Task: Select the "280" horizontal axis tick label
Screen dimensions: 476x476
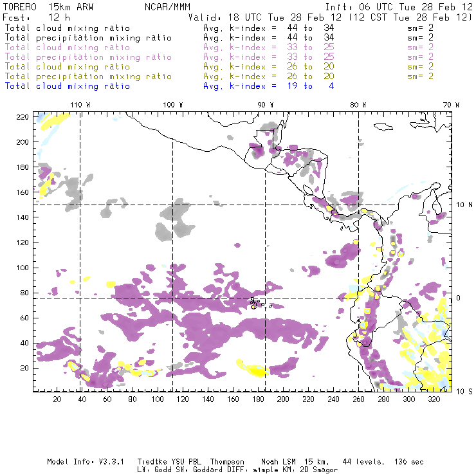Action: [x=384, y=399]
